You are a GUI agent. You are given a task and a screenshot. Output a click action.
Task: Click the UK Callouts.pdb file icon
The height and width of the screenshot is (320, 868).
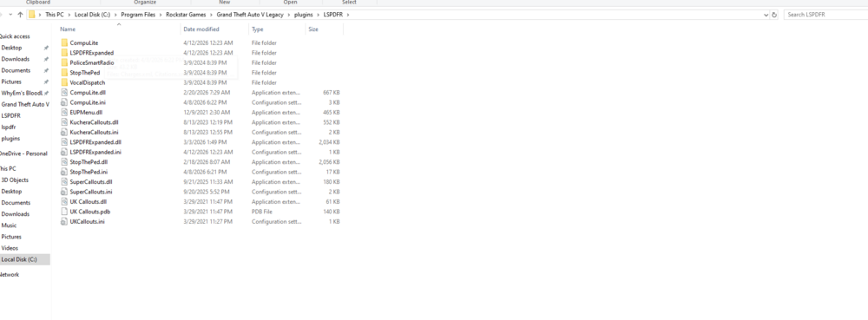click(x=64, y=212)
